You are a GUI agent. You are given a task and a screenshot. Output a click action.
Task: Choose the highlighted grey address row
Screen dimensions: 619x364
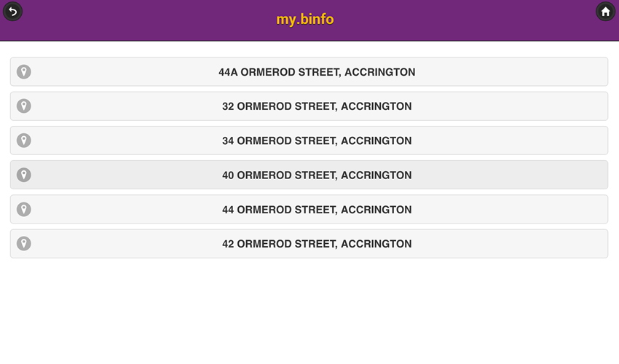click(x=309, y=175)
